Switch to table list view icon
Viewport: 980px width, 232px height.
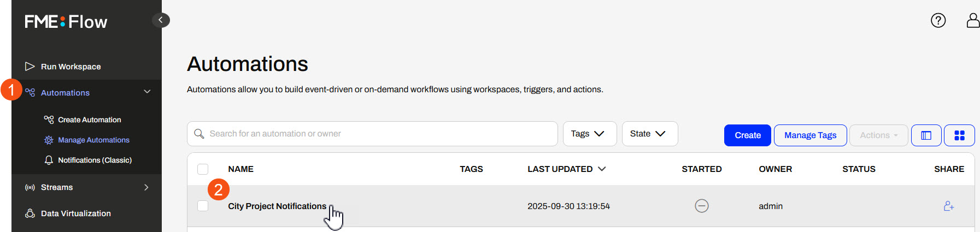pyautogui.click(x=926, y=135)
